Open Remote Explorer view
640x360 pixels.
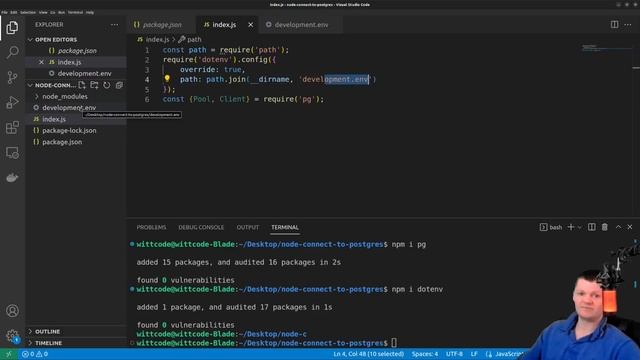point(12,153)
